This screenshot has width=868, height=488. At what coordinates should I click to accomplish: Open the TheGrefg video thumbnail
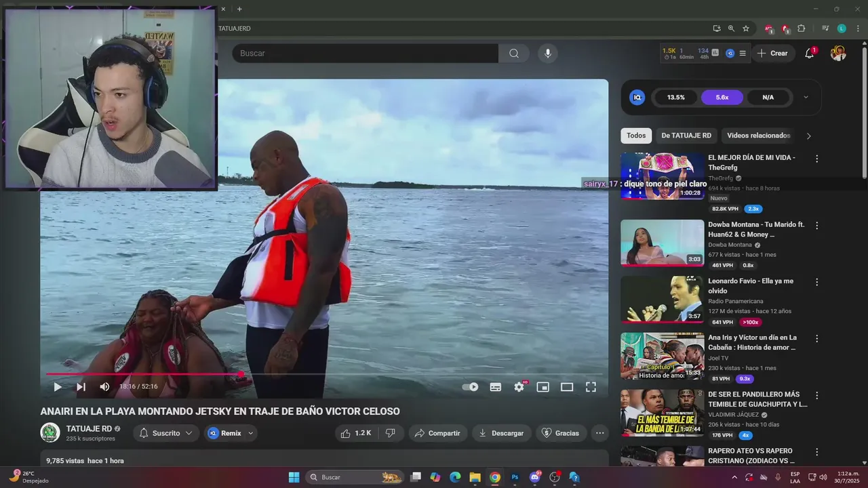click(x=663, y=176)
